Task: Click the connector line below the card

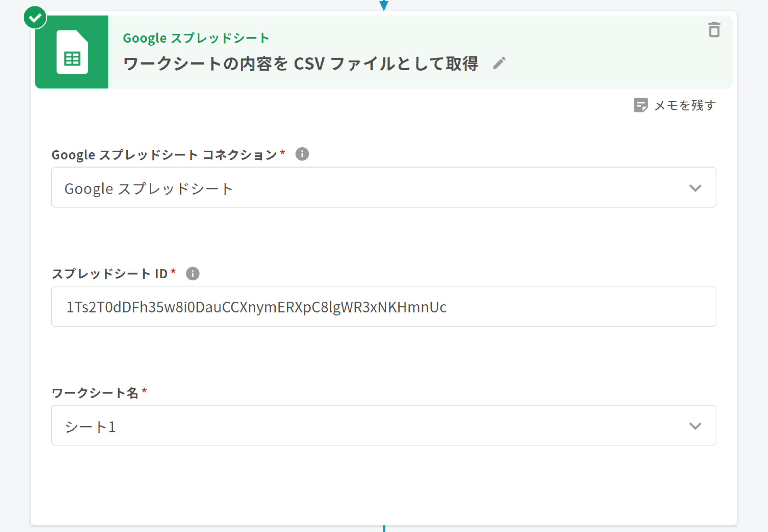Action: click(384, 529)
